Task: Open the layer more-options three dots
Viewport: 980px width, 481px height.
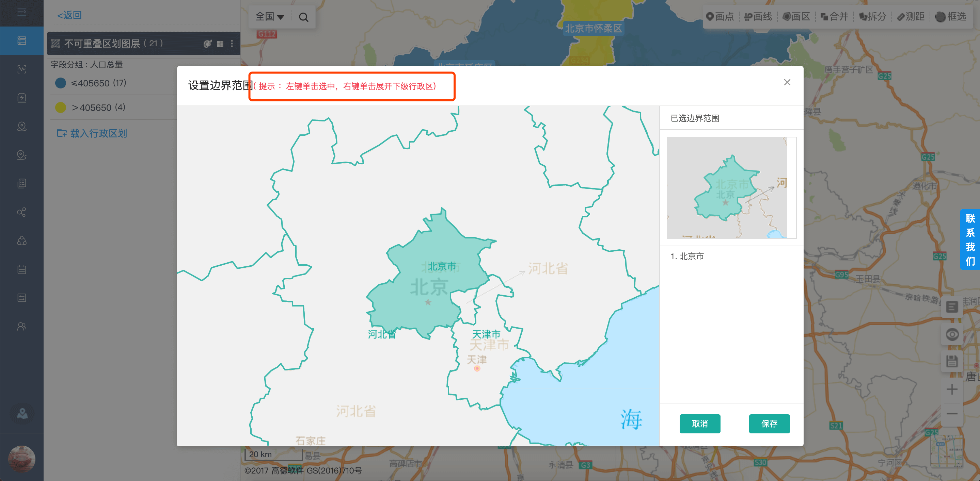Action: tap(232, 44)
